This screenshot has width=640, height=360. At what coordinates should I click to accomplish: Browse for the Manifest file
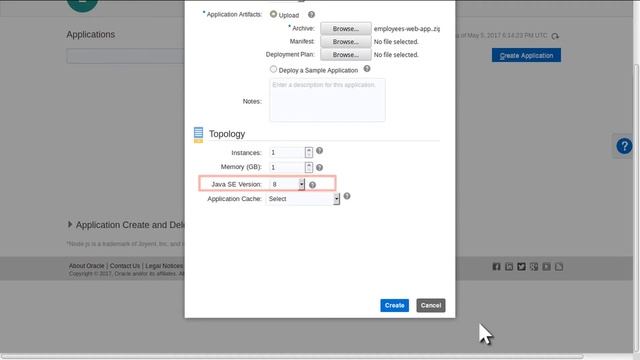[346, 42]
